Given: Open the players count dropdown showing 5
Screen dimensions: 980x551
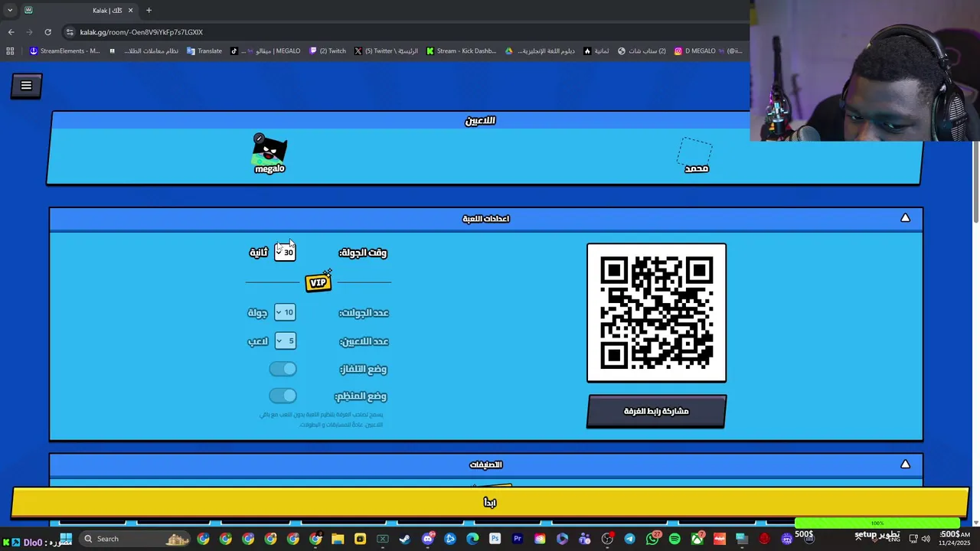Looking at the screenshot, I should click(285, 341).
